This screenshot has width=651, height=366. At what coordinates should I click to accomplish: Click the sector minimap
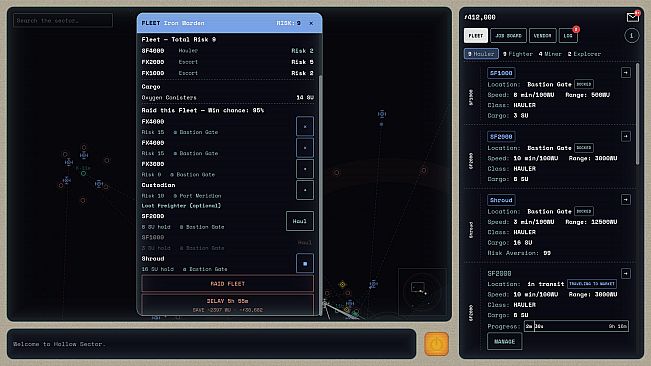[x=423, y=292]
